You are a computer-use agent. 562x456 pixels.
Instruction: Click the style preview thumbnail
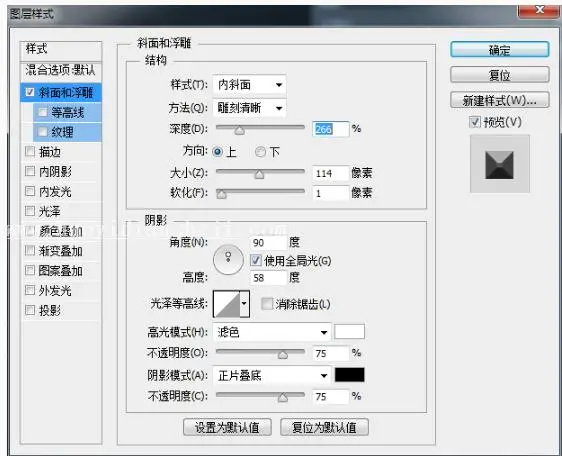[500, 164]
